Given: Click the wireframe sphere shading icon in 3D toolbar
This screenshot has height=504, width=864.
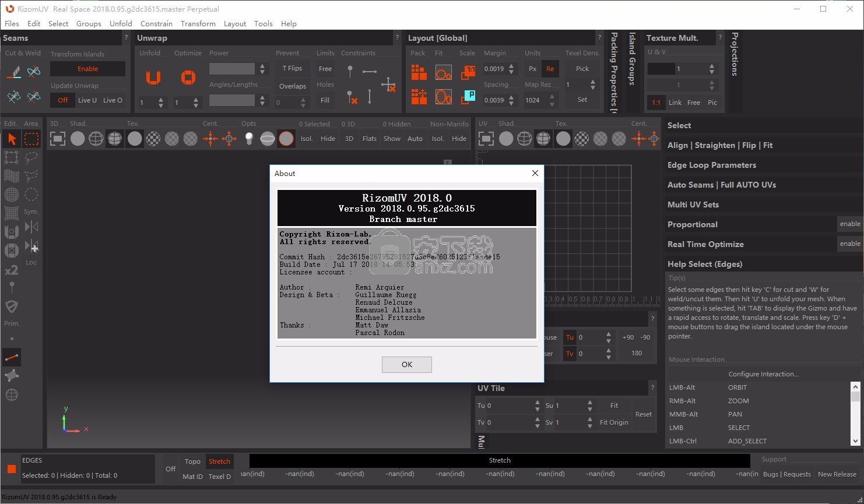Looking at the screenshot, I should tap(96, 139).
